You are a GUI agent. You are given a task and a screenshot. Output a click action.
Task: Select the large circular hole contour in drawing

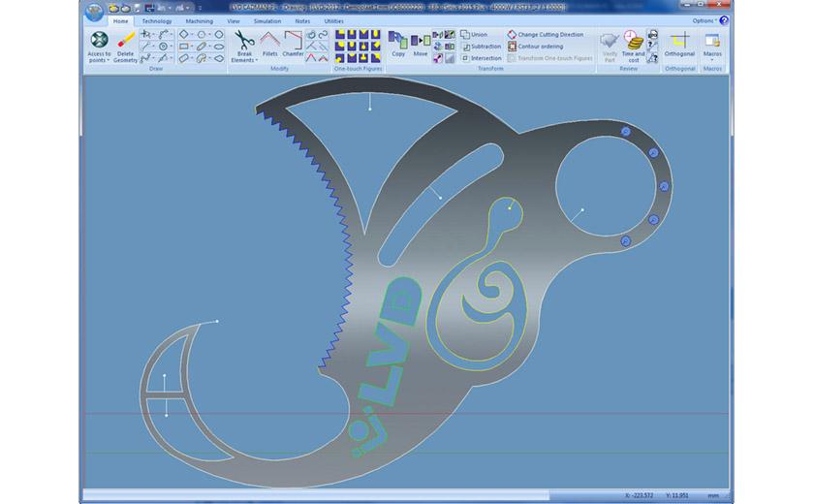coord(606,186)
